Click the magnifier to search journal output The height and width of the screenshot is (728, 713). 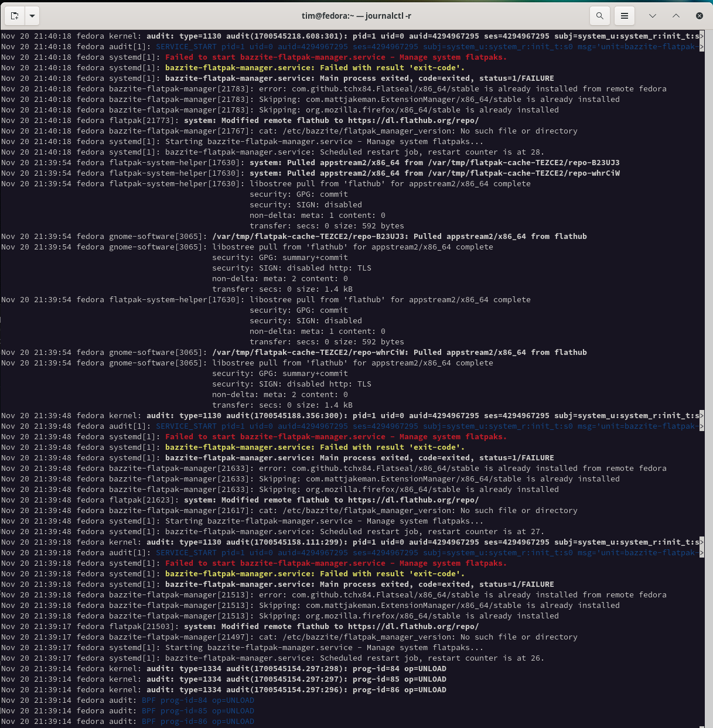pos(599,16)
